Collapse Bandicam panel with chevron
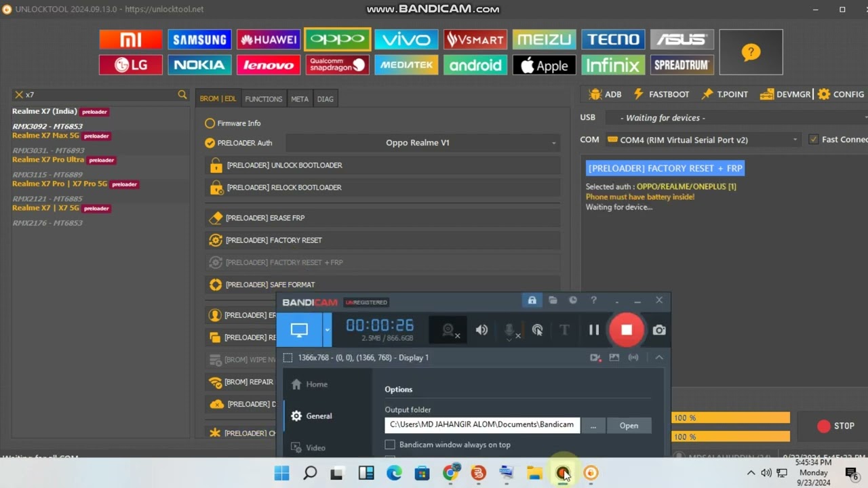The image size is (868, 488). coord(659,357)
